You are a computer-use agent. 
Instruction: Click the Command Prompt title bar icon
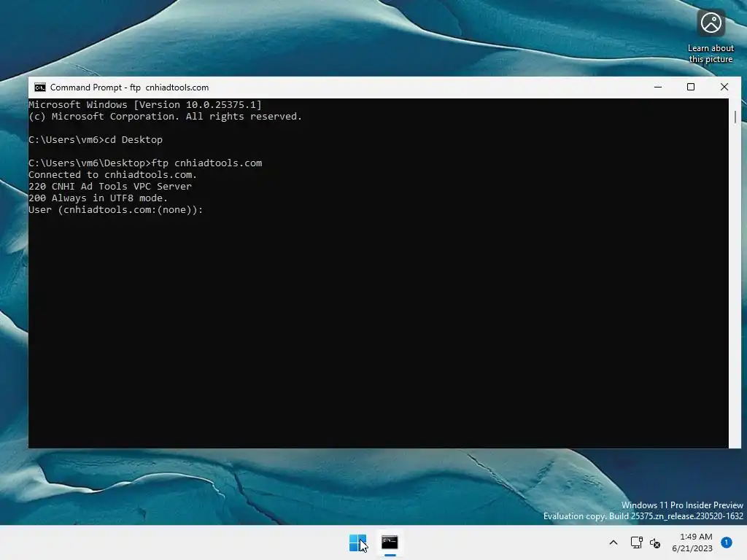pos(40,87)
